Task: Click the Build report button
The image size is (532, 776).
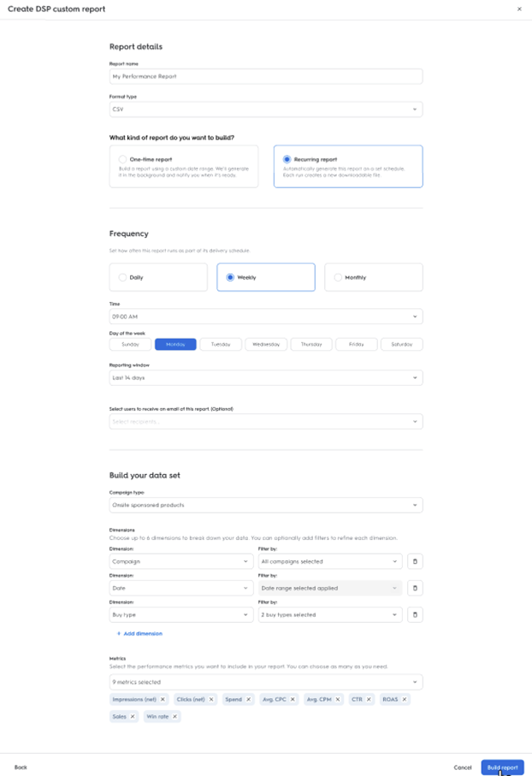Action: tap(502, 767)
